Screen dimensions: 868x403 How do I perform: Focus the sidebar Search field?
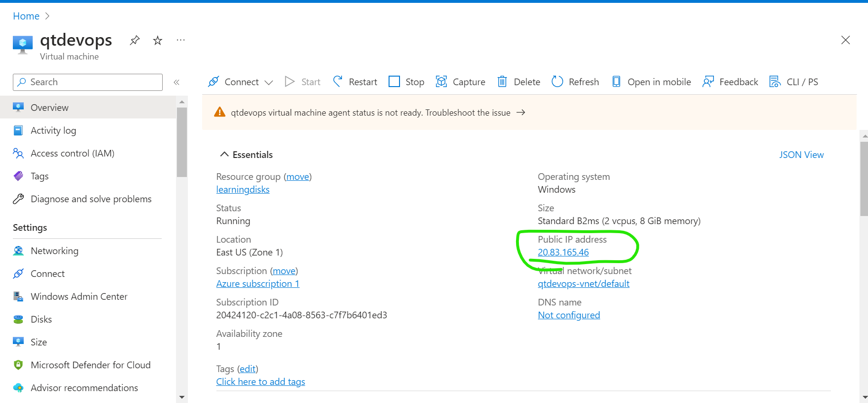88,82
